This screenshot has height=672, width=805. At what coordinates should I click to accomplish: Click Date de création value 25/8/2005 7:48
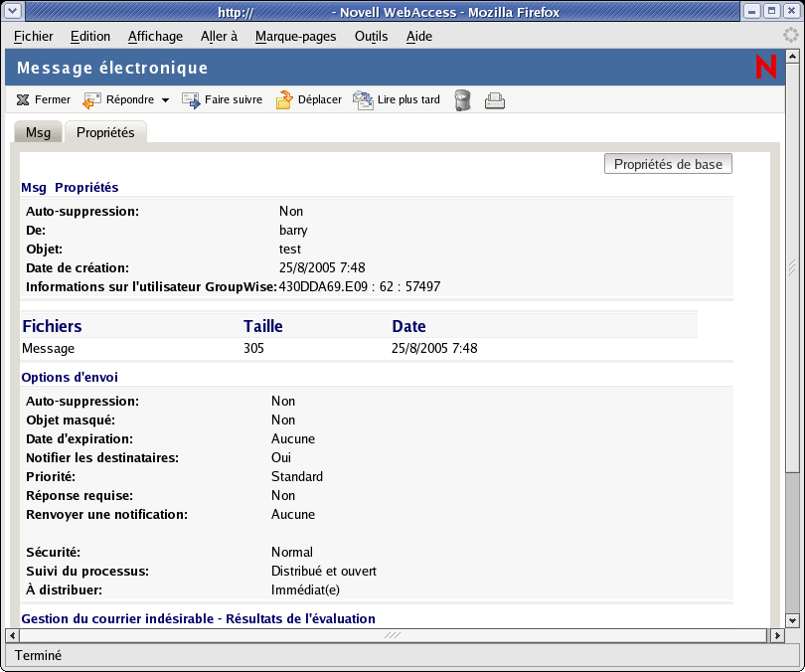pos(322,267)
